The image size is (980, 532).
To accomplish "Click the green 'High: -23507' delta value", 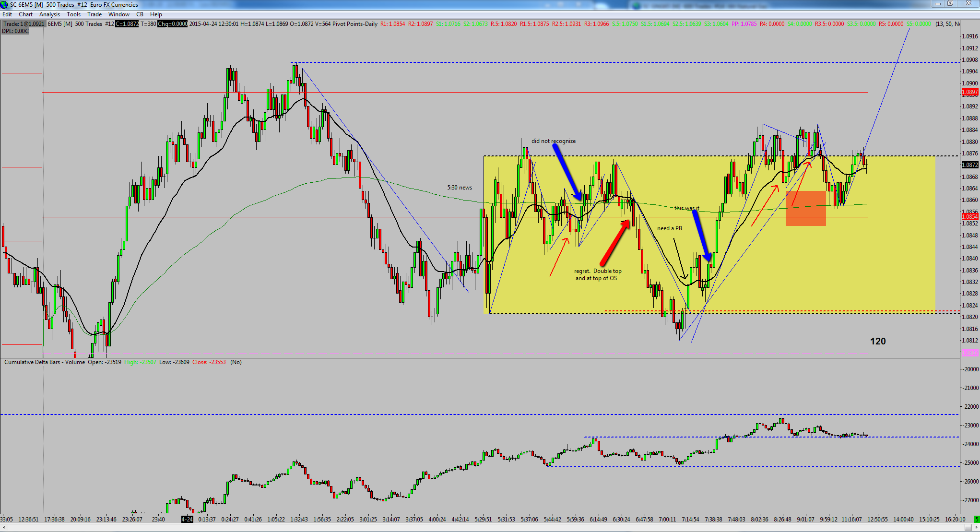I will point(140,362).
